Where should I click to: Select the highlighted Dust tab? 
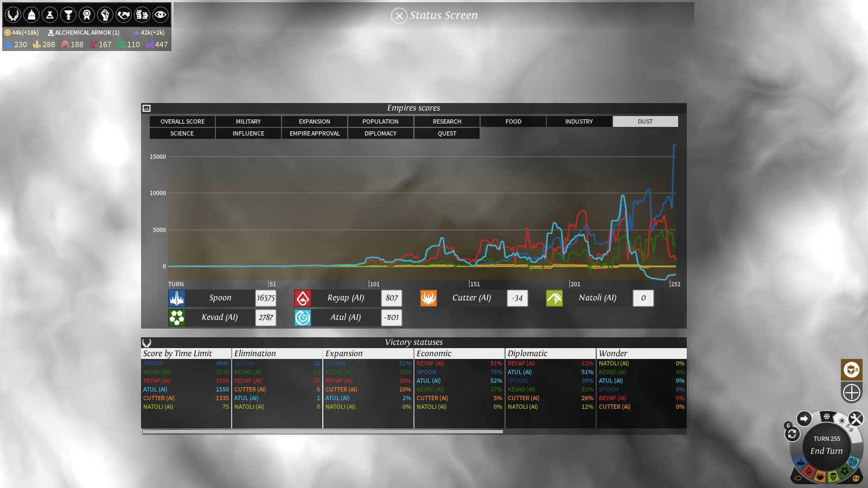tap(646, 121)
